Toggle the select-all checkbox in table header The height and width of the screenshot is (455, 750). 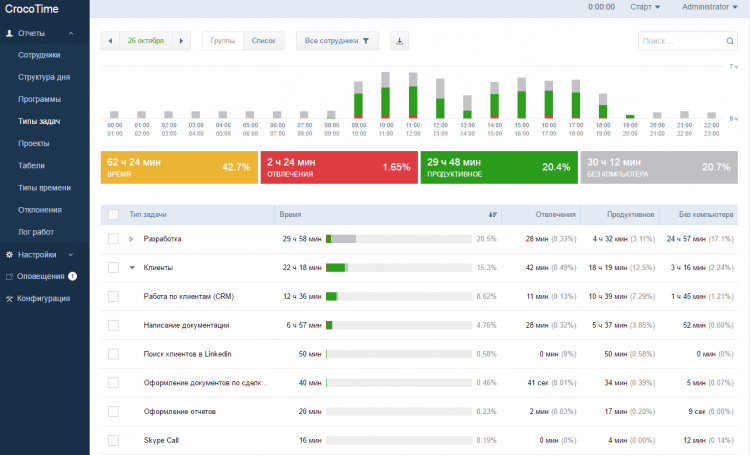pos(113,214)
